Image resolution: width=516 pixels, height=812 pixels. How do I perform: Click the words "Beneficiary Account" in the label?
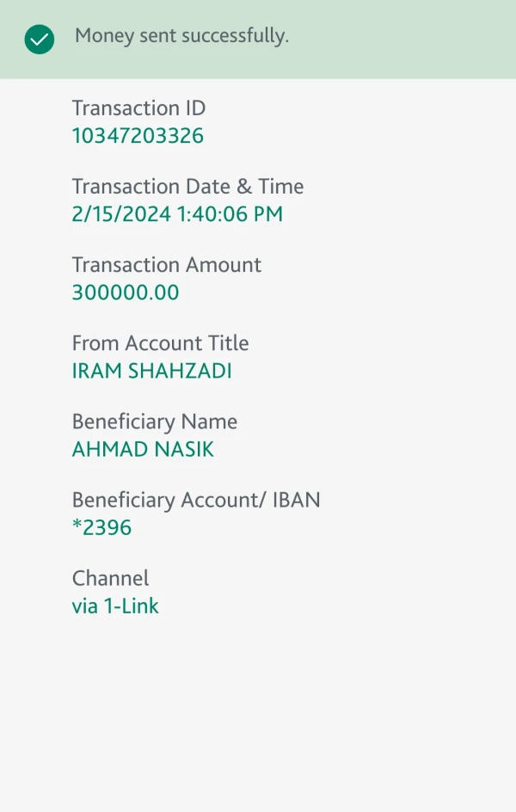tap(163, 501)
